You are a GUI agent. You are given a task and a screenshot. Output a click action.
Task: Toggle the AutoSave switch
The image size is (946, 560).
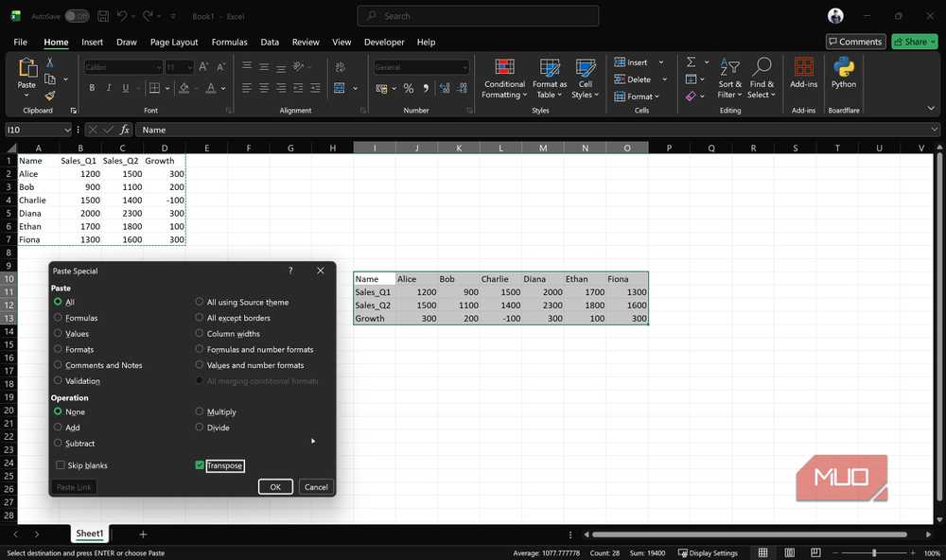pos(77,16)
